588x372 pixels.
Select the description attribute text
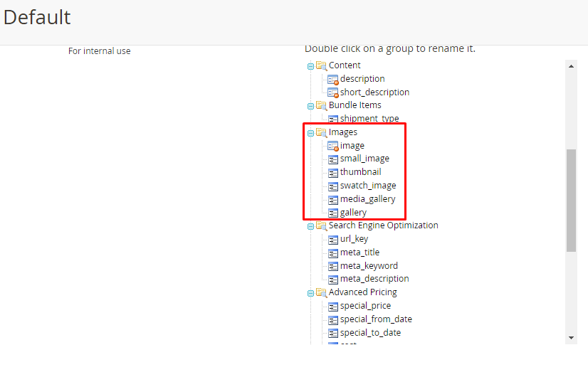[362, 79]
